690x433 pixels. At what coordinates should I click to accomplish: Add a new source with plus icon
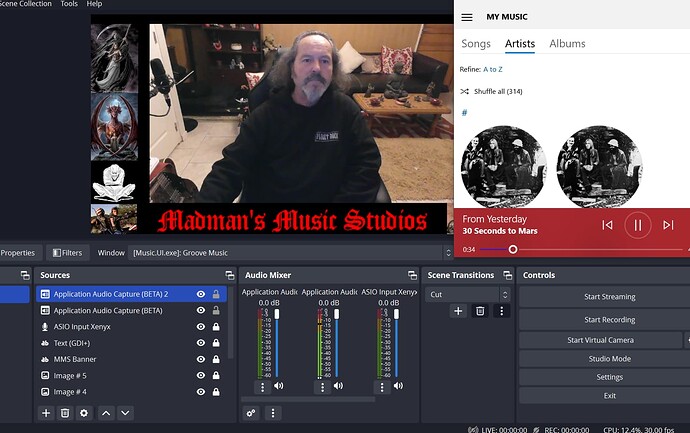tap(45, 413)
